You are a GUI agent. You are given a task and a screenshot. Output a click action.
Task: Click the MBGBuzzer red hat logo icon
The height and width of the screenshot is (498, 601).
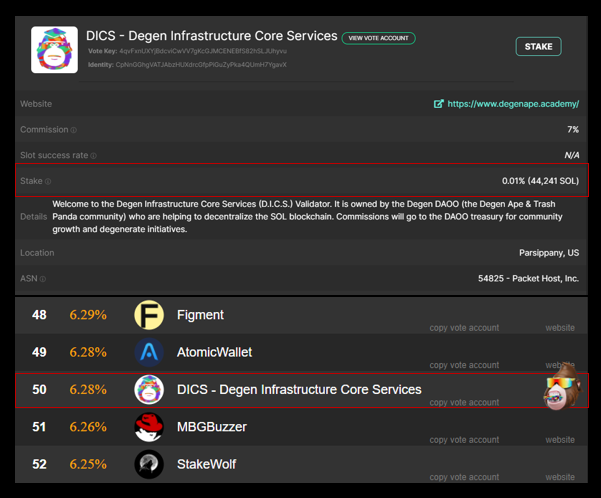click(x=149, y=427)
